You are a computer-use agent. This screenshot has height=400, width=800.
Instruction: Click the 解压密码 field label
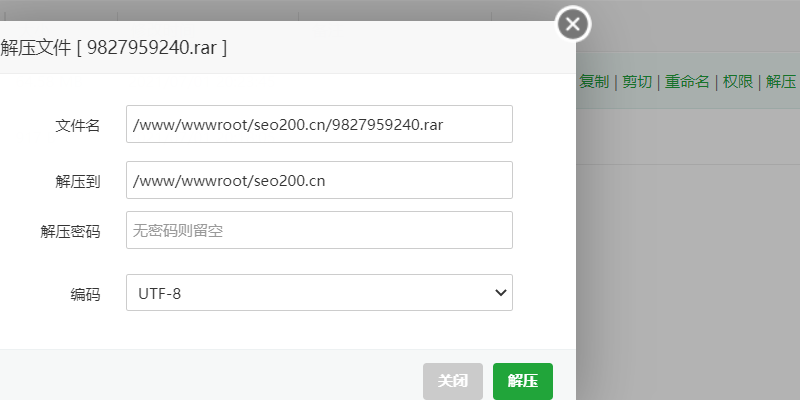pyautogui.click(x=70, y=231)
